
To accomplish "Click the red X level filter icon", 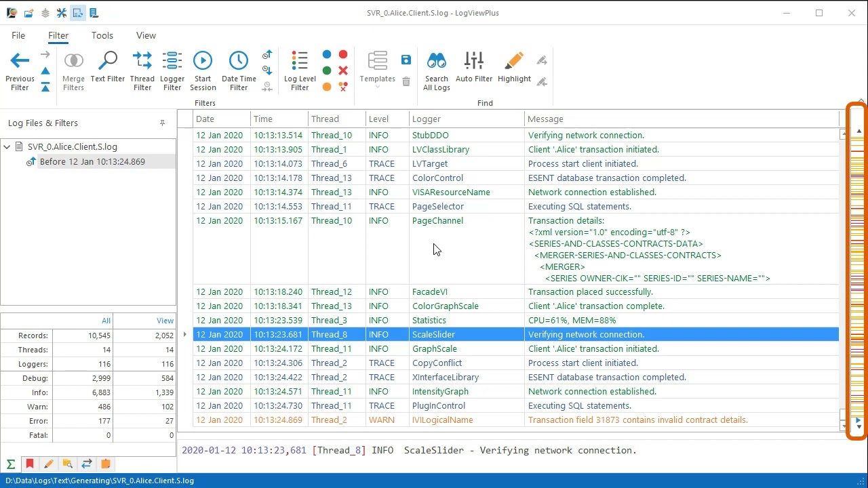I will click(x=343, y=70).
